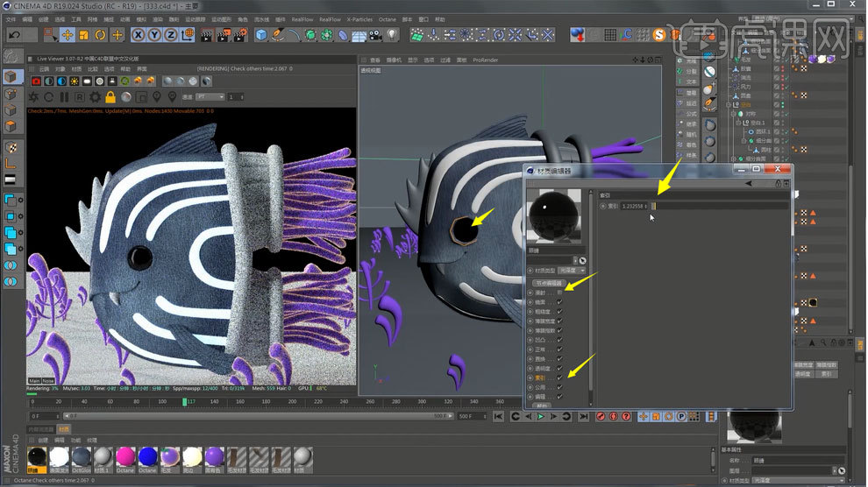
Task: Toggle the 透明度 channel checkbox
Action: (559, 369)
